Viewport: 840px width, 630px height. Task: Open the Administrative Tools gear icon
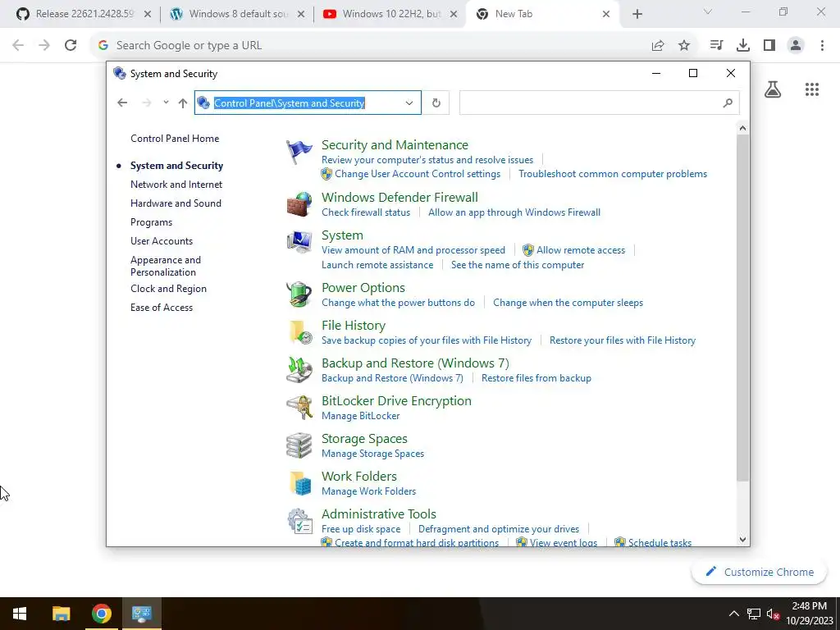(x=299, y=521)
